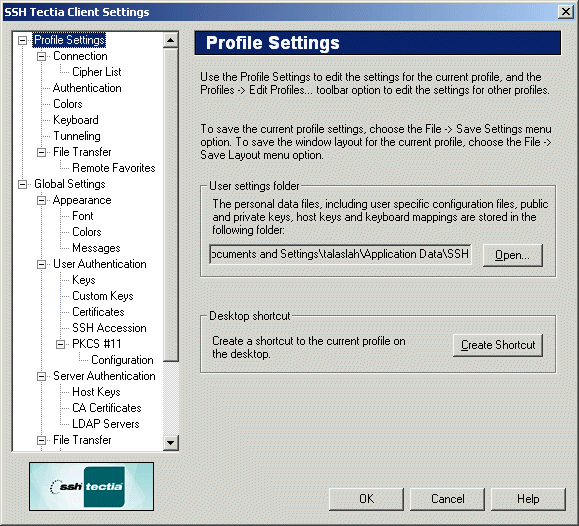Collapse the User Authentication tree node
The width and height of the screenshot is (579, 526).
tap(42, 264)
